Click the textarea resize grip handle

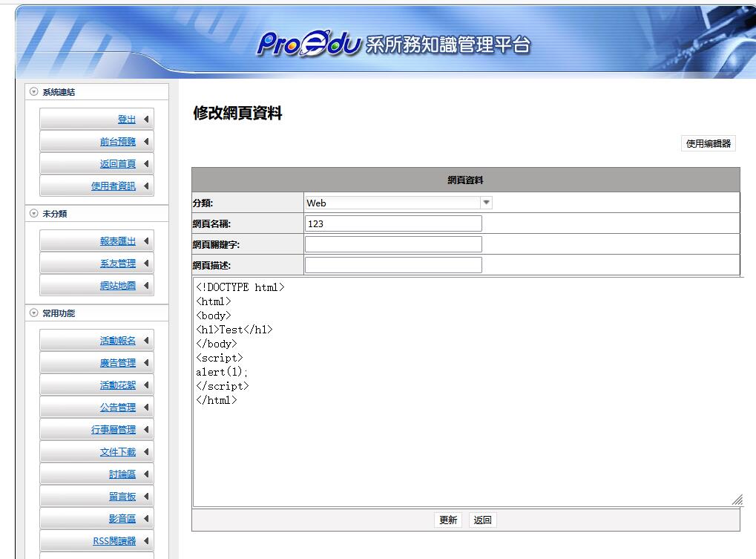click(737, 500)
